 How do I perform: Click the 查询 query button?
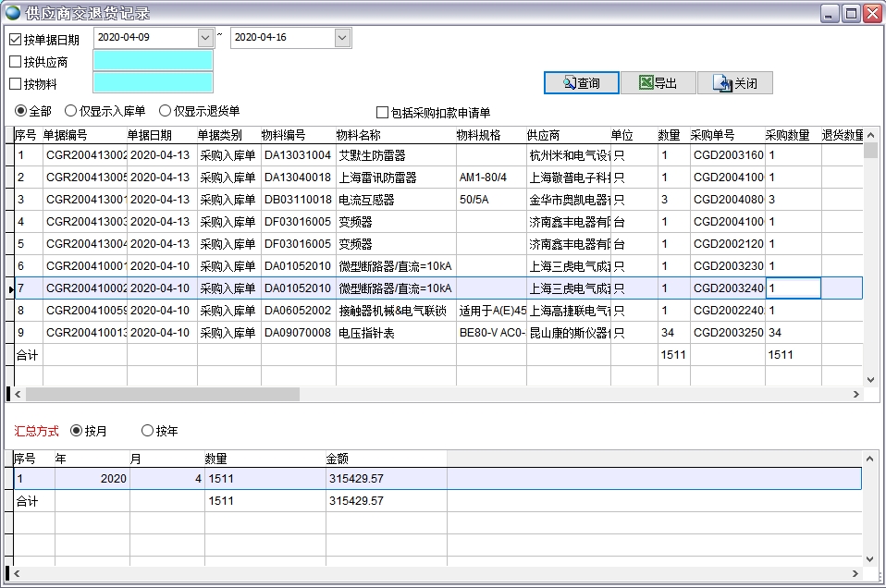click(581, 82)
